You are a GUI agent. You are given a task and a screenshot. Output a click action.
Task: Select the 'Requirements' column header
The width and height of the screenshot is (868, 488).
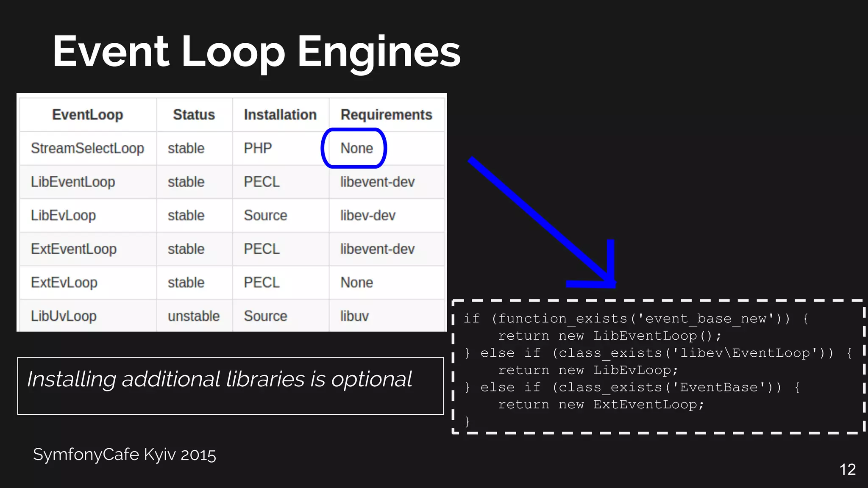387,115
